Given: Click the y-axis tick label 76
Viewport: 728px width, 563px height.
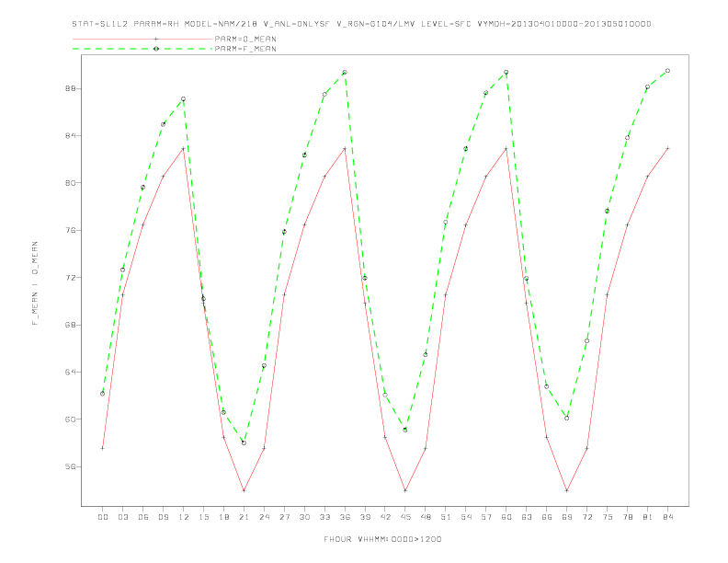Looking at the screenshot, I should [71, 230].
